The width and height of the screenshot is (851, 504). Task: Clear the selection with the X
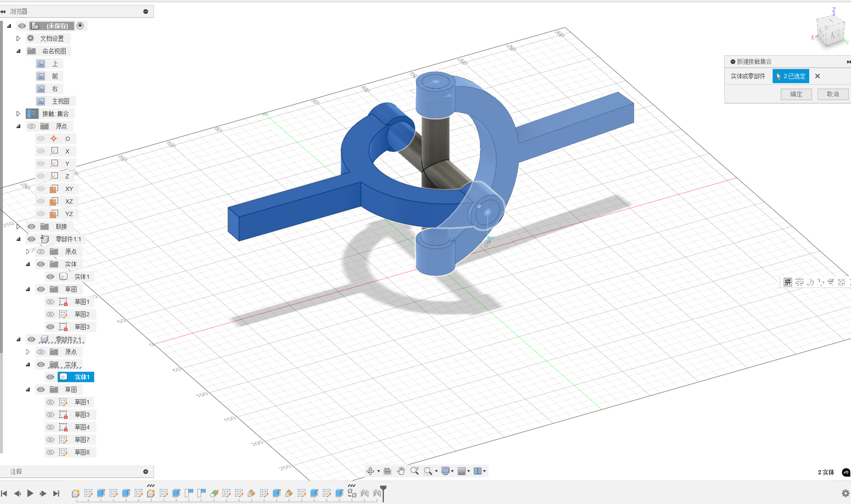[818, 76]
